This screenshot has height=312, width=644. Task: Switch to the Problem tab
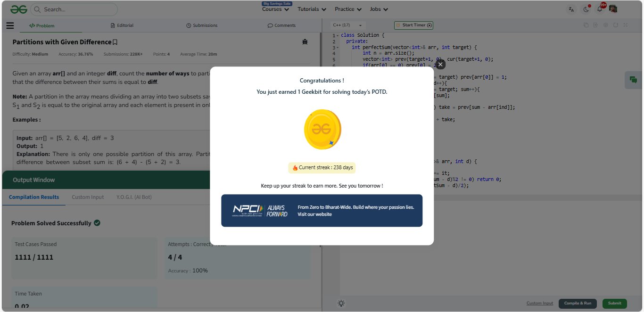41,25
